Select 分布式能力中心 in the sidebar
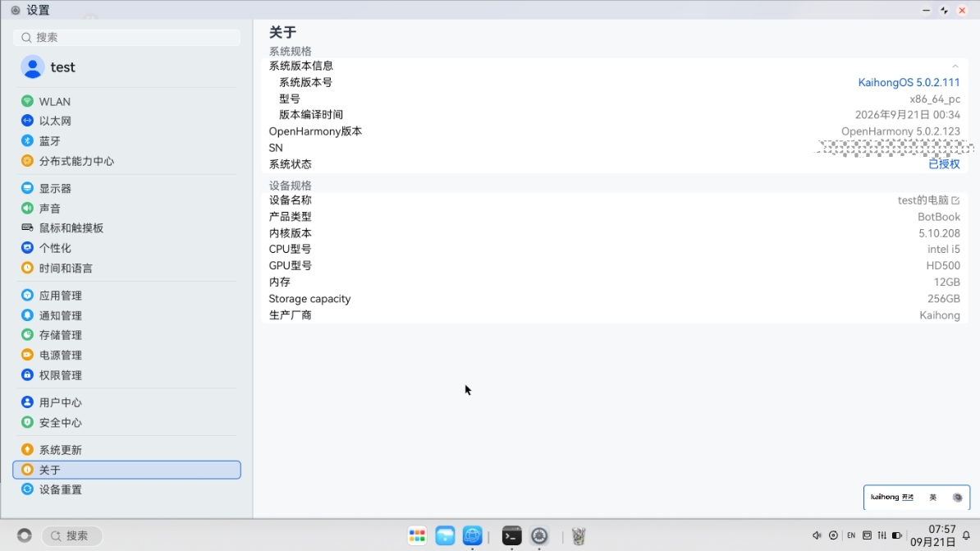 click(x=126, y=161)
